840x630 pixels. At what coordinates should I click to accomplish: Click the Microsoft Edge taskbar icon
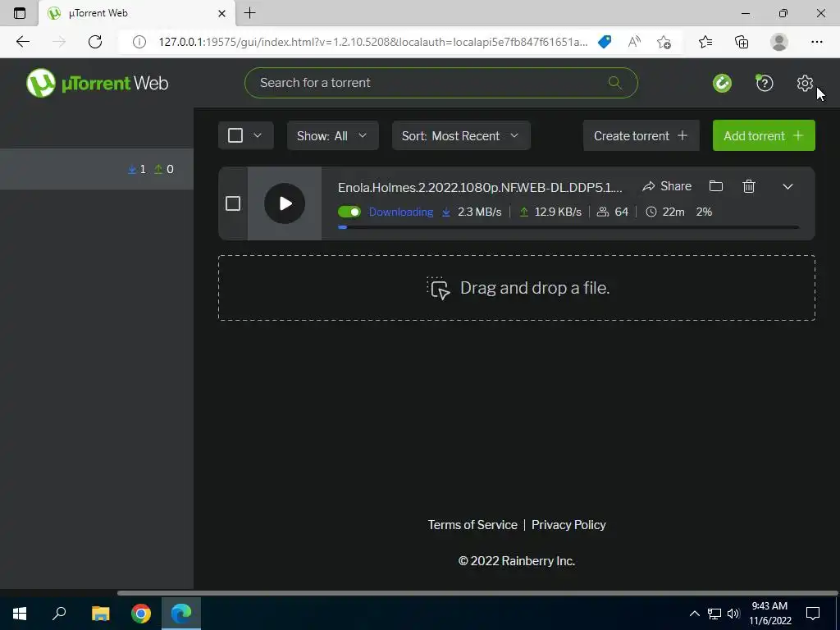181,614
